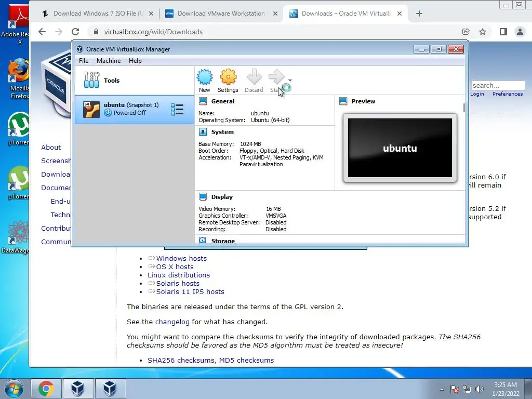Click the Solaris 11 IPS hosts link
This screenshot has height=399, width=532.
coord(190,292)
